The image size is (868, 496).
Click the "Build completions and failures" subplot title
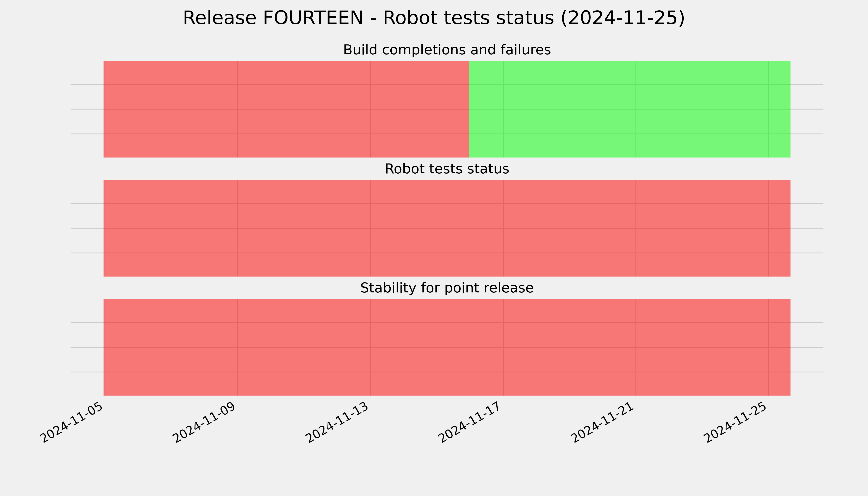(x=447, y=50)
